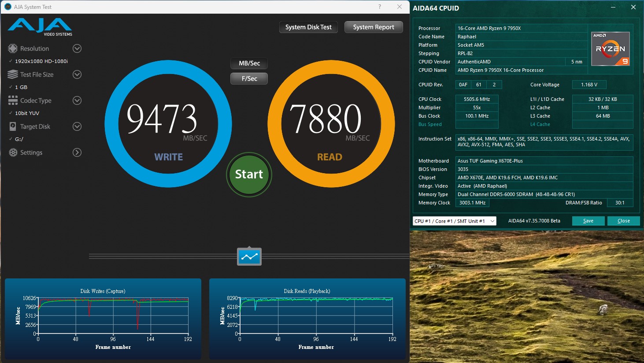Viewport: 644px width, 363px height.
Task: Click the Instruction Set list text
Action: coord(544,141)
